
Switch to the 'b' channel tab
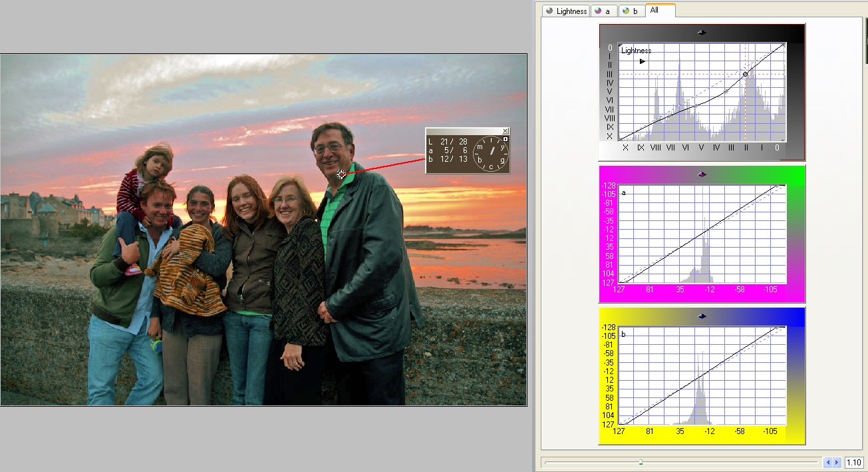(x=632, y=11)
